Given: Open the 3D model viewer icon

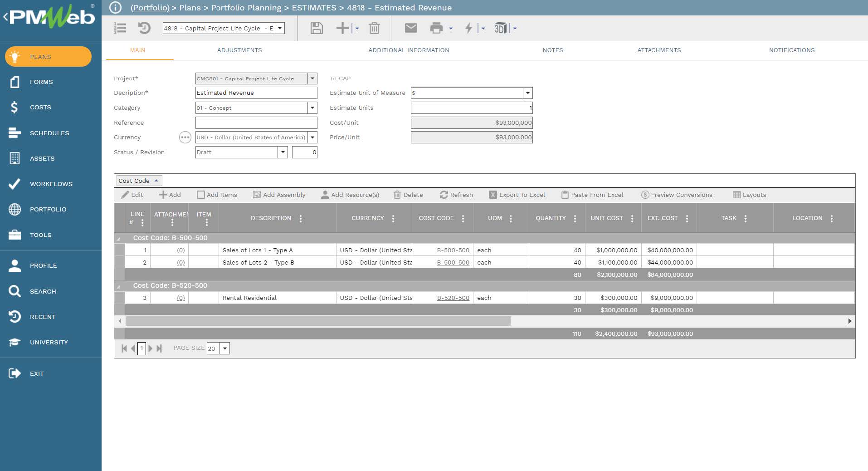Looking at the screenshot, I should [500, 28].
